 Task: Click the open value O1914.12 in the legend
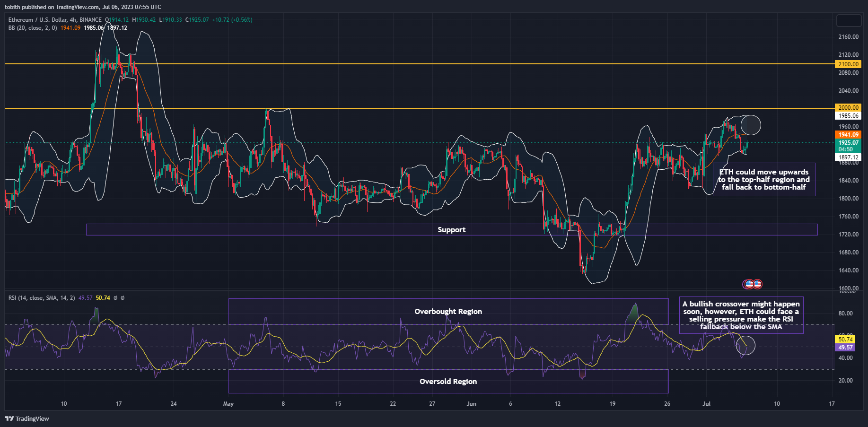coord(117,20)
